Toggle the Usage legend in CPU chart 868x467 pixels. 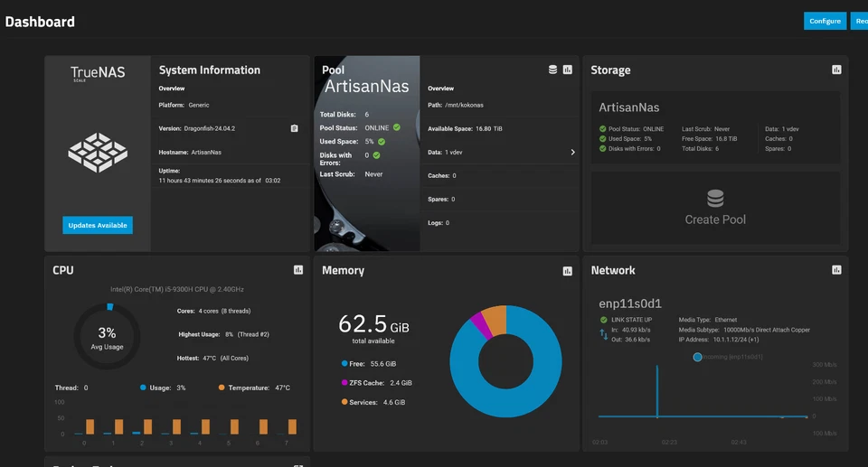pos(144,388)
